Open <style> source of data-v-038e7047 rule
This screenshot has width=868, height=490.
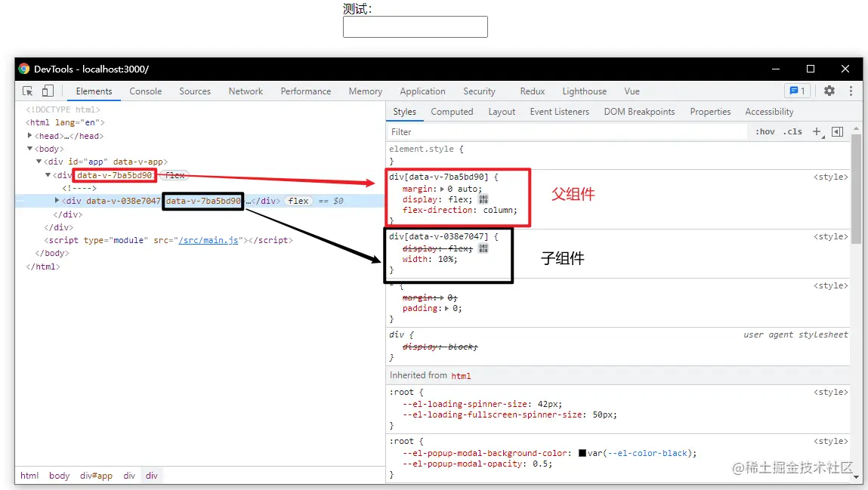pyautogui.click(x=830, y=237)
